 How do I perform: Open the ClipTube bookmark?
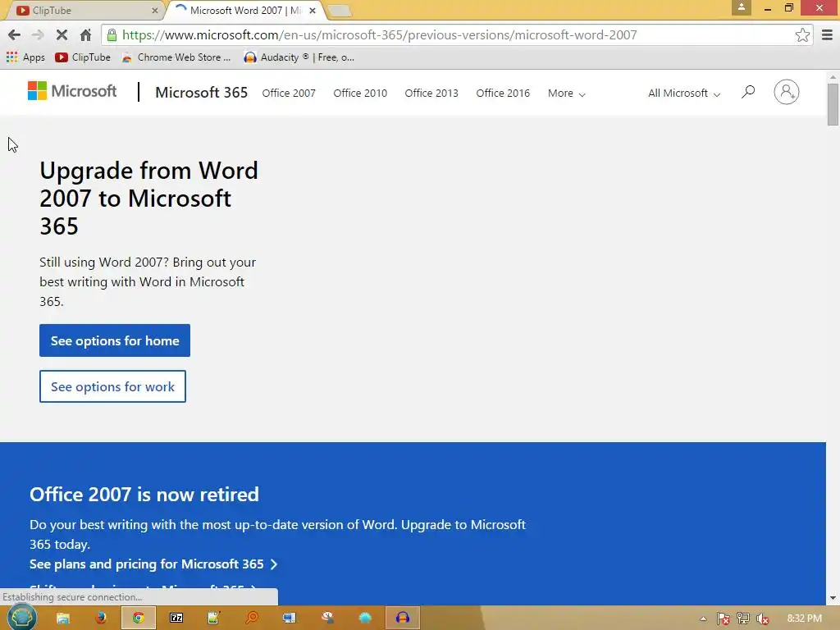[x=83, y=57]
